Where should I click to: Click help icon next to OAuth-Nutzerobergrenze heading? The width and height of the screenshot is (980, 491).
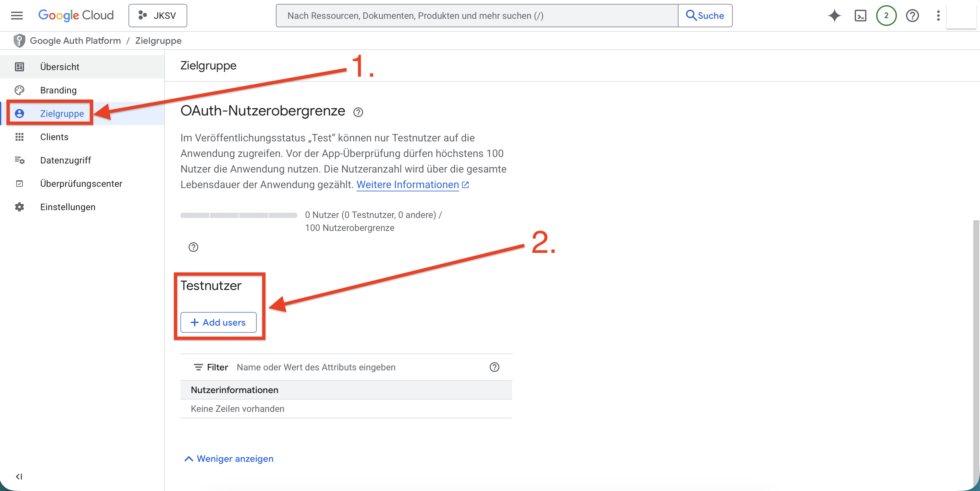[358, 112]
